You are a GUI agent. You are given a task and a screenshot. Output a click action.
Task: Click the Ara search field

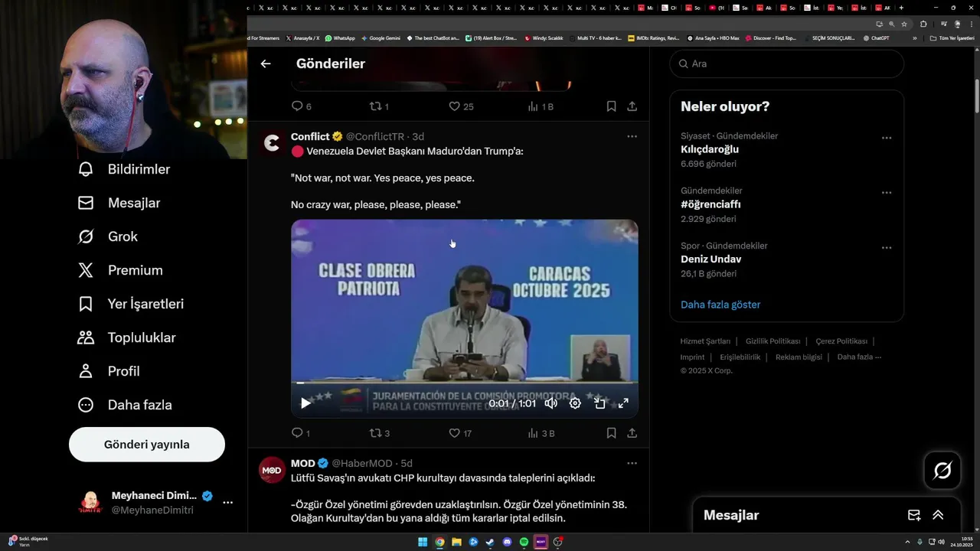(786, 64)
